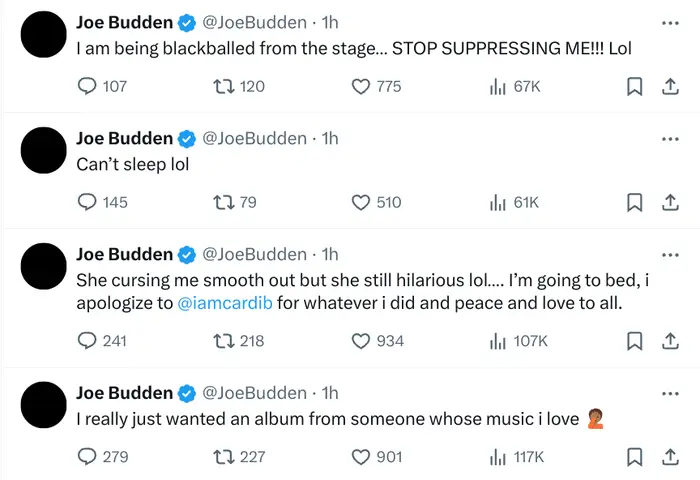Open Joe Budden's name on the 'Can't sleep' tweet
This screenshot has width=700, height=480.
click(124, 138)
